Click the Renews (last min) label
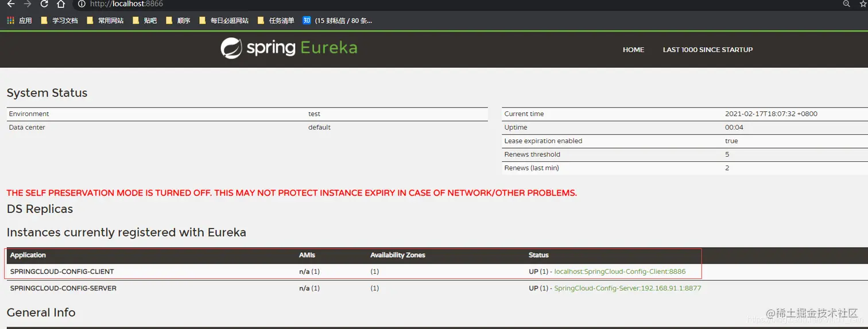The image size is (868, 329). [532, 168]
